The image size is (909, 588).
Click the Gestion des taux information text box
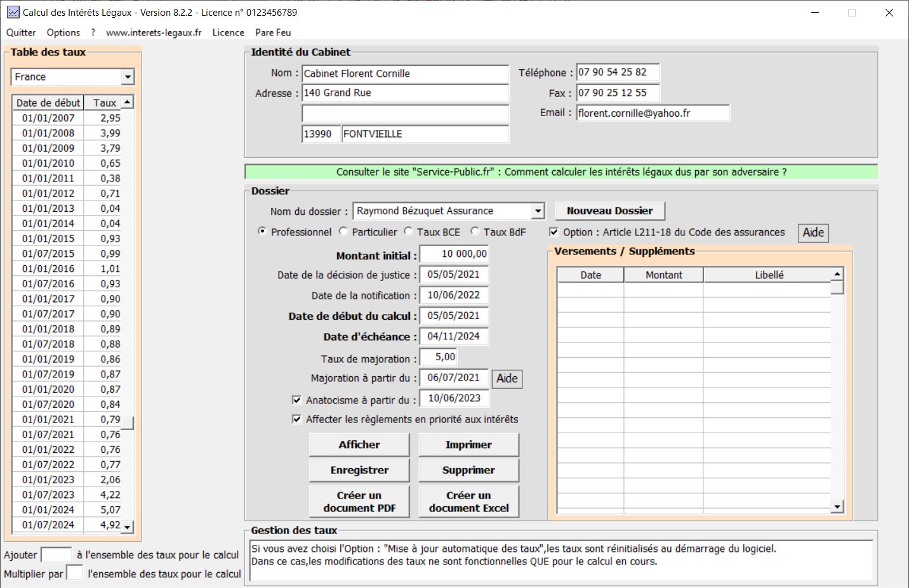coord(562,559)
